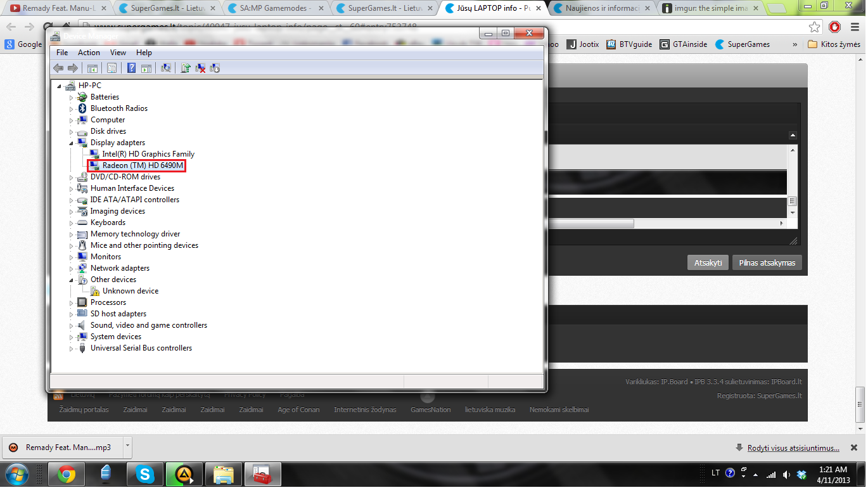
Task: Collapse the Other devices category
Action: point(72,280)
